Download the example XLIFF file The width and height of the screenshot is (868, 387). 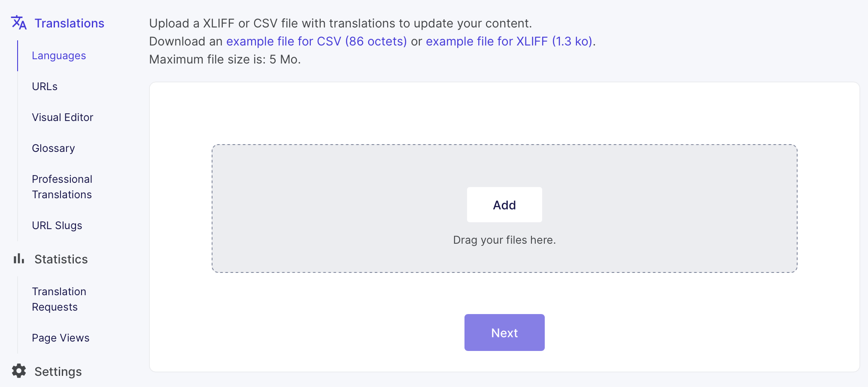[509, 41]
